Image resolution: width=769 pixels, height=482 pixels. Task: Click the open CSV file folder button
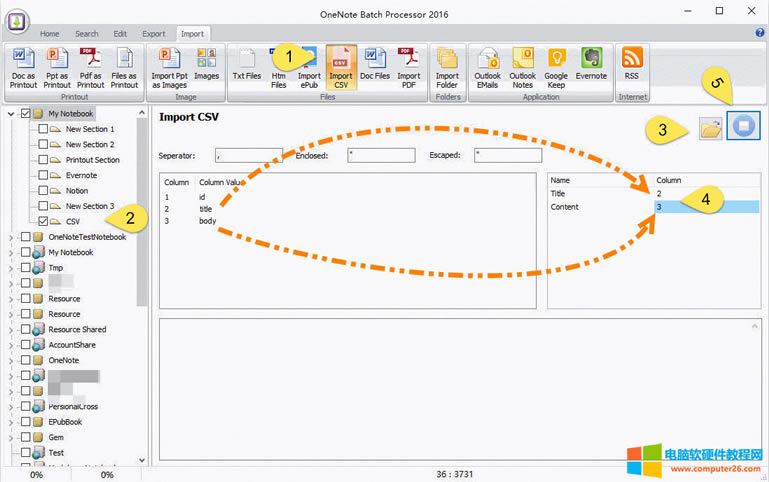pyautogui.click(x=711, y=128)
